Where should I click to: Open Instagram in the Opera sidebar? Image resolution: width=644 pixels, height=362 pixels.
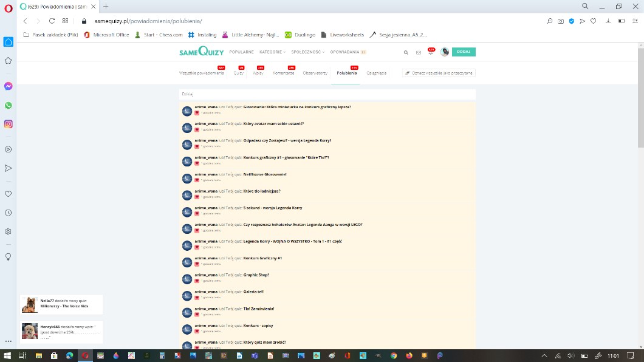9,124
